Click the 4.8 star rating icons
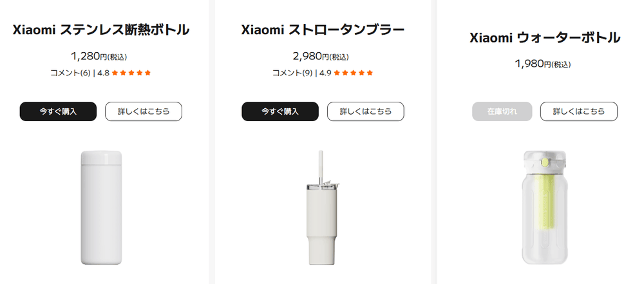Screen dimensions: 644x284 [131, 73]
